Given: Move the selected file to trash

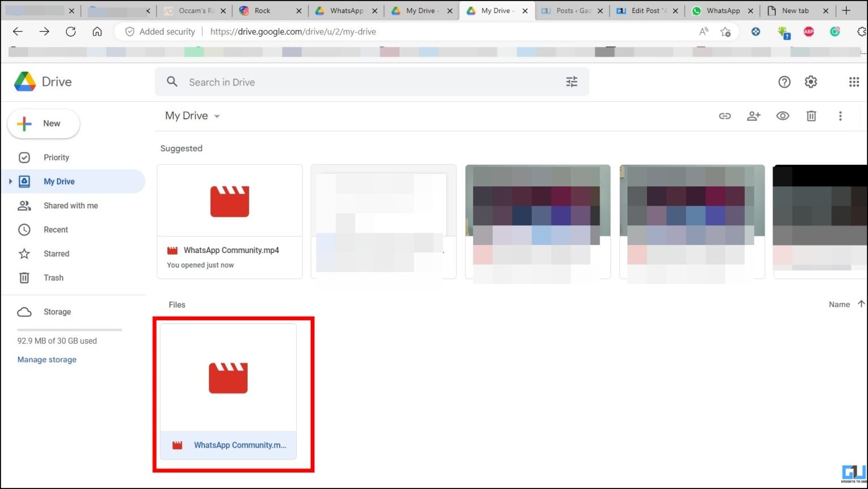Looking at the screenshot, I should coord(811,116).
